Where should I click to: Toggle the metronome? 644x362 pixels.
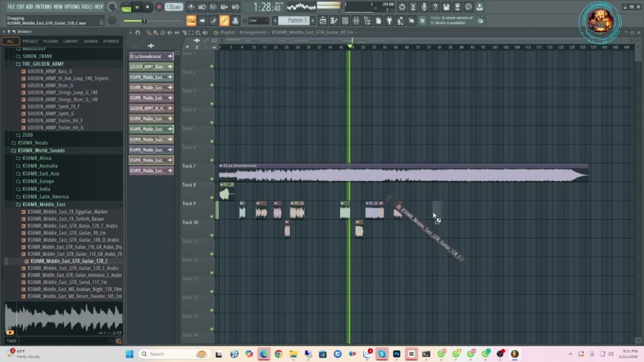[x=191, y=7]
